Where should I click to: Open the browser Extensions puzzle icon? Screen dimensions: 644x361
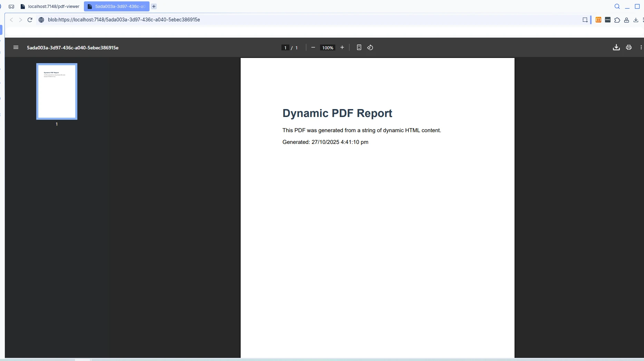(617, 20)
